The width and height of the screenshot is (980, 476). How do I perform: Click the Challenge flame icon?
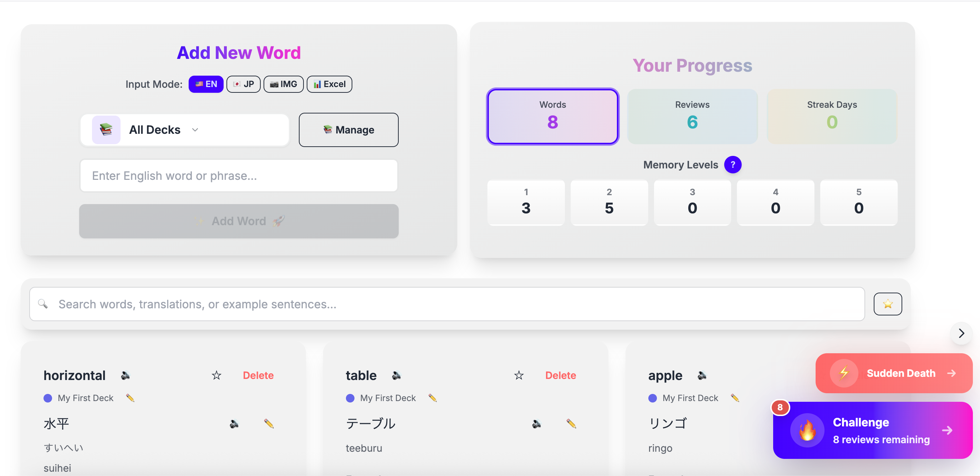click(807, 430)
